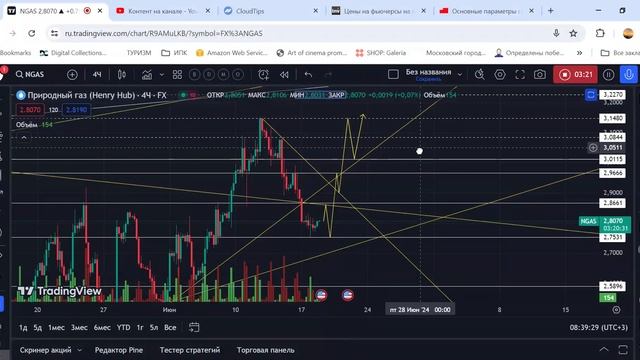The width and height of the screenshot is (640, 360).
Task: Click the 2,7531 price level label
Action: (x=612, y=237)
